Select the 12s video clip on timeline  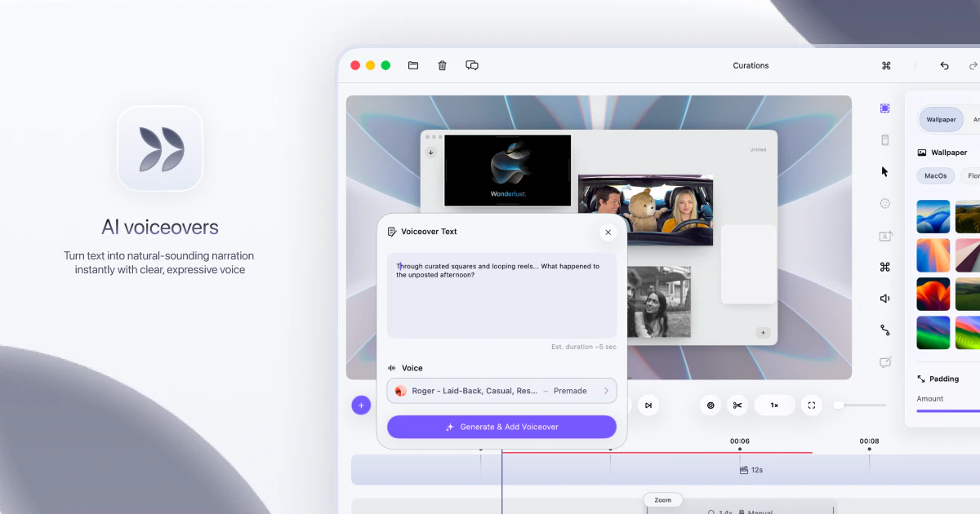[x=665, y=470]
